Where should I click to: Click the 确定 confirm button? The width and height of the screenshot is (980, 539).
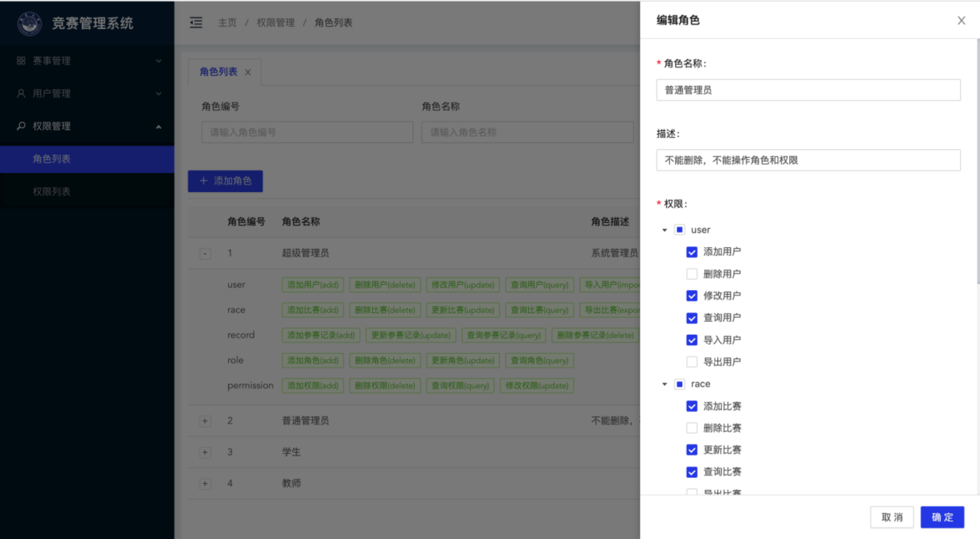click(942, 517)
